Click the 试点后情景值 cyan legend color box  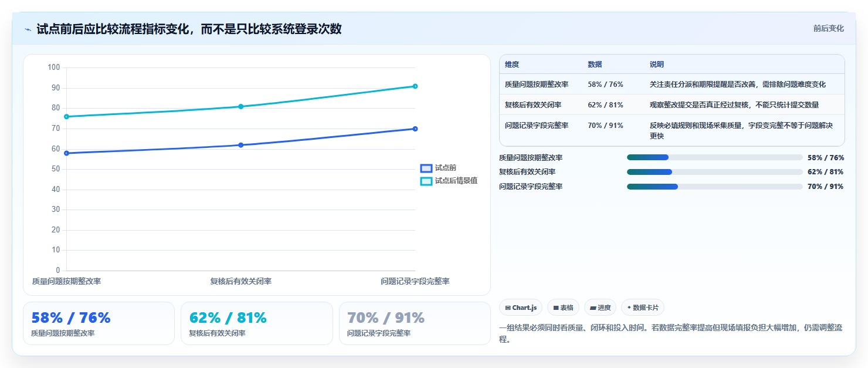click(426, 181)
